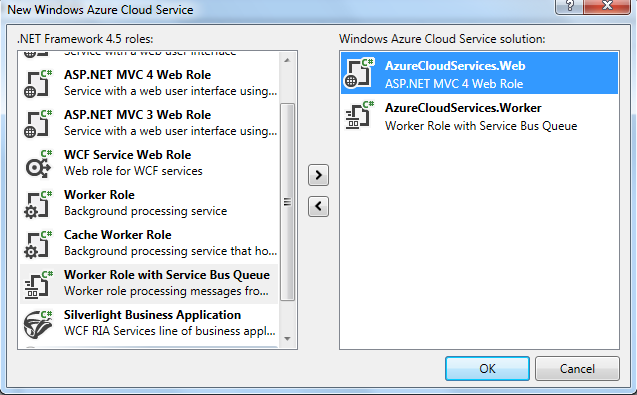This screenshot has width=637, height=395.
Task: Add selected role with right arrow button
Action: (318, 175)
